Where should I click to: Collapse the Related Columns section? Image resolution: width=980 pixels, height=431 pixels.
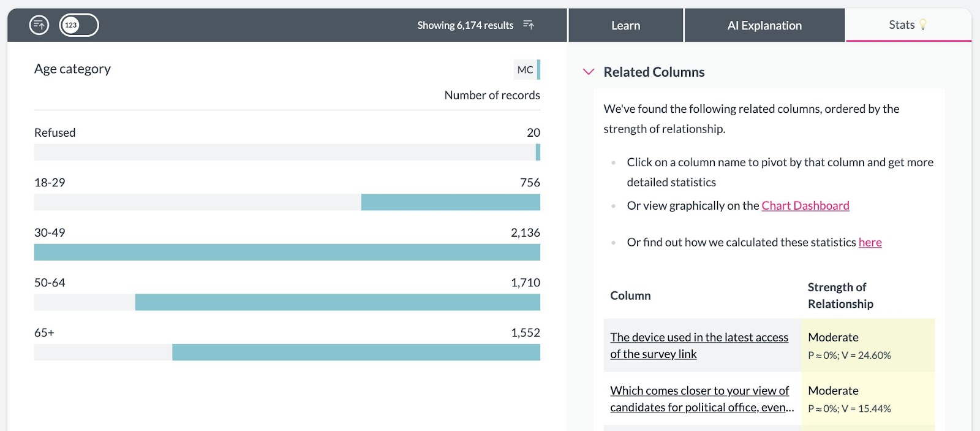point(589,72)
